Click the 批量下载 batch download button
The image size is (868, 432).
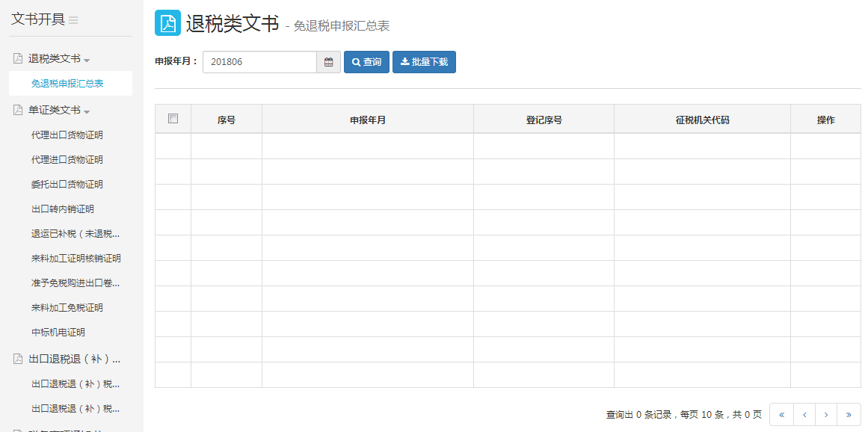click(x=424, y=62)
